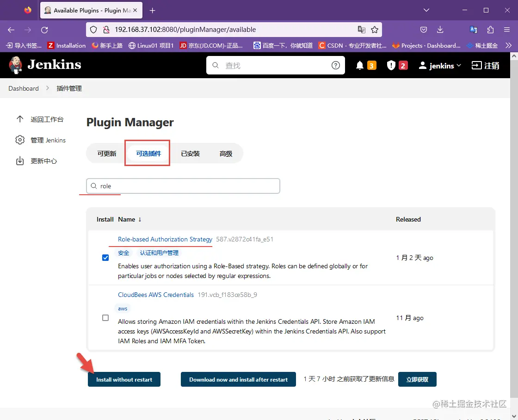Image resolution: width=518 pixels, height=420 pixels.
Task: Switch to the 已安装 tab
Action: pyautogui.click(x=190, y=154)
